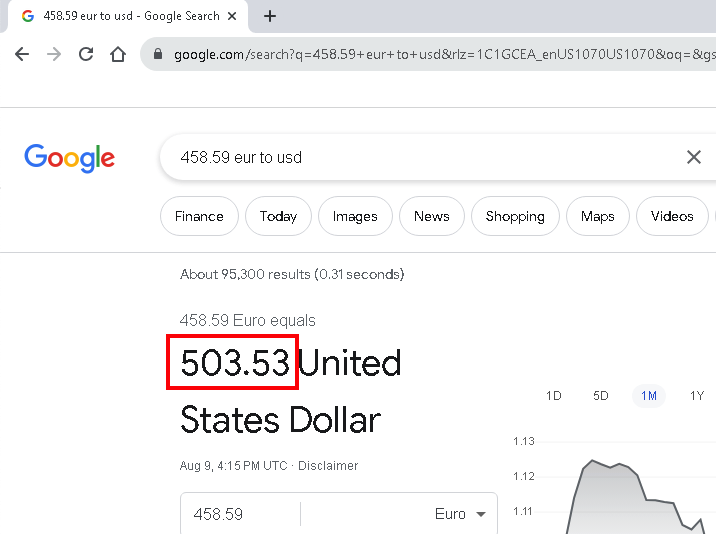This screenshot has height=534, width=716.
Task: Select the 1D chart range
Action: (x=554, y=396)
